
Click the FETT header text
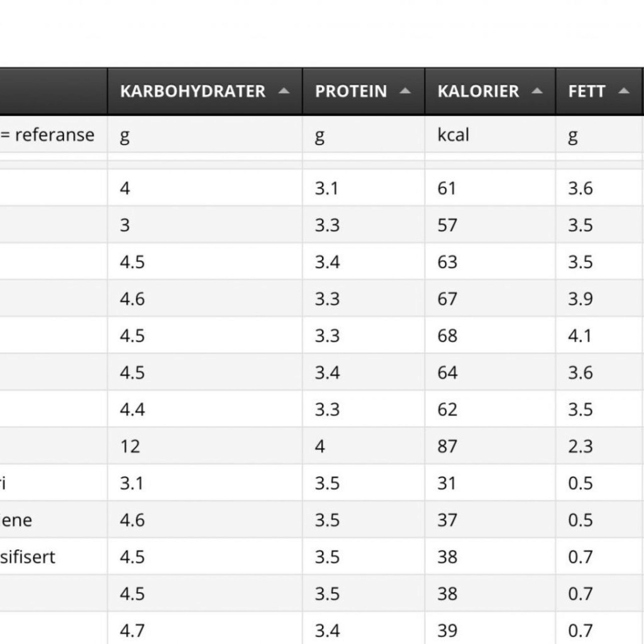(587, 91)
